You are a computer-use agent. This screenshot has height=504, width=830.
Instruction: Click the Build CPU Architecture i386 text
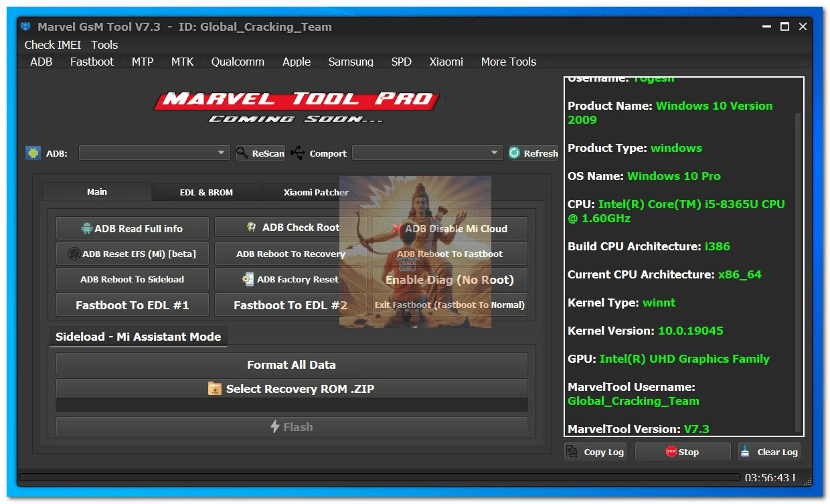pos(649,246)
